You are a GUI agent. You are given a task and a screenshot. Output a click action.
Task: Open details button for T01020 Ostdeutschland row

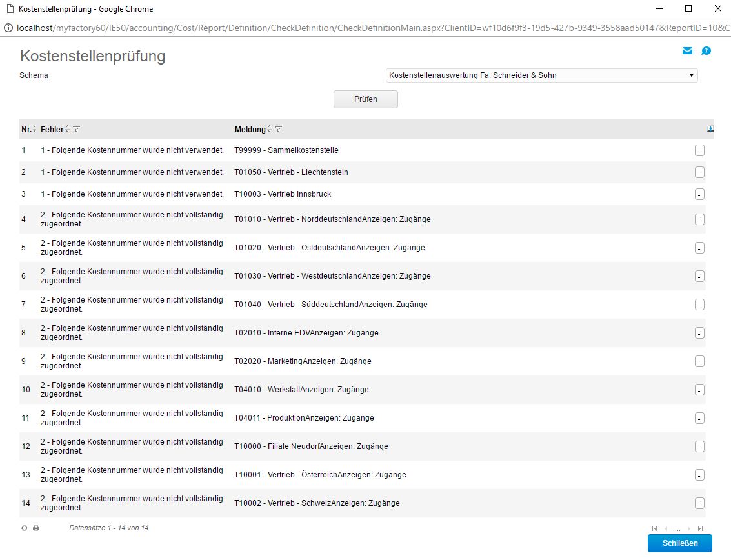click(699, 248)
